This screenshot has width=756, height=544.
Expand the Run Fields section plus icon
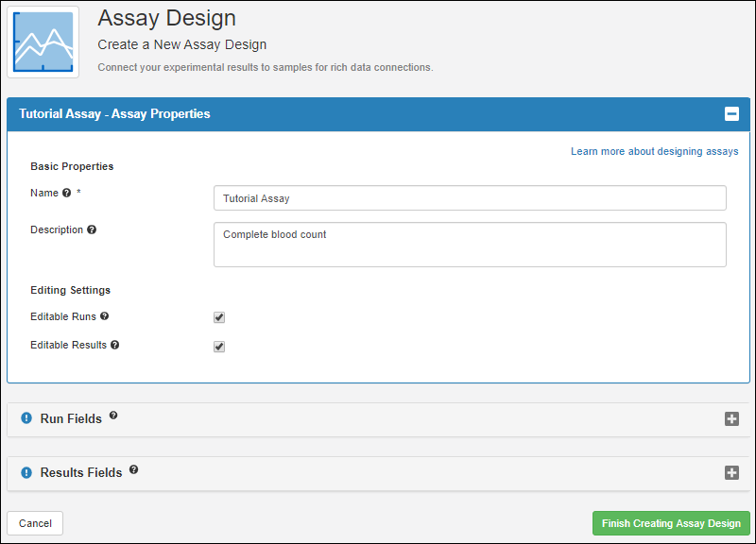(x=731, y=419)
